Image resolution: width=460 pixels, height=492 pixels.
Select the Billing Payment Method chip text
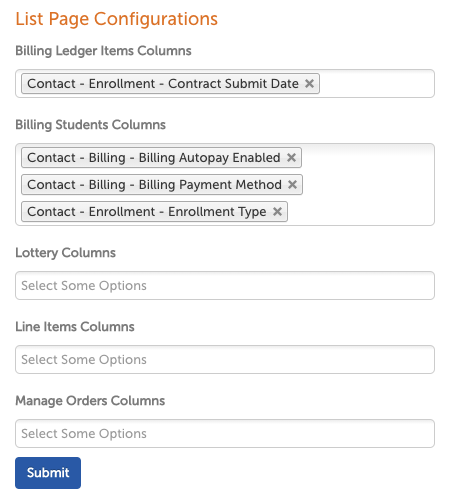coord(154,184)
